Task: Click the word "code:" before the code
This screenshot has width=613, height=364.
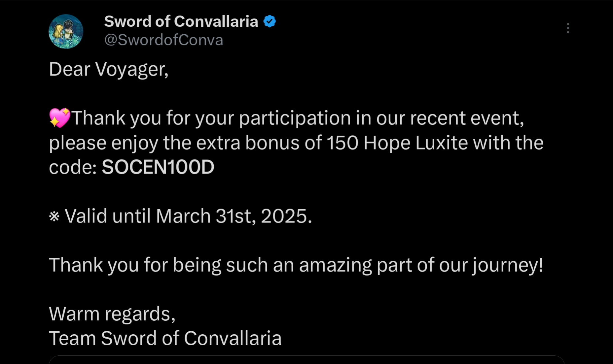Action: coord(73,167)
